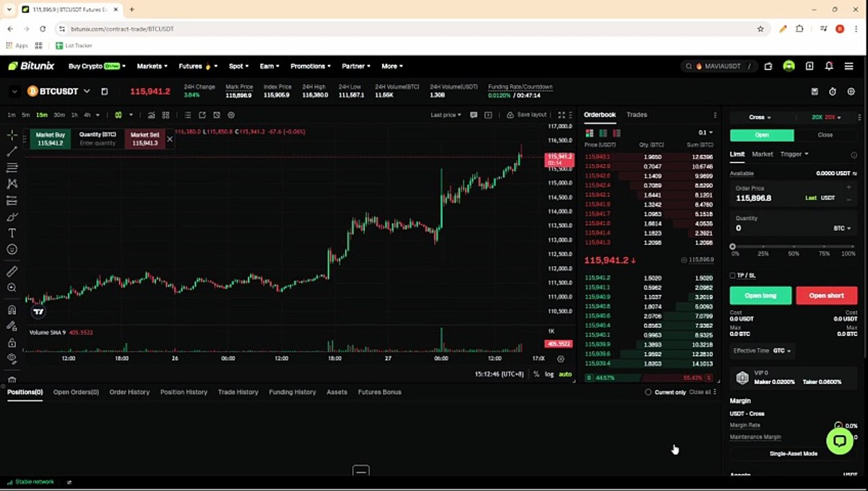
Task: Toggle auto scale on chart
Action: [x=566, y=374]
